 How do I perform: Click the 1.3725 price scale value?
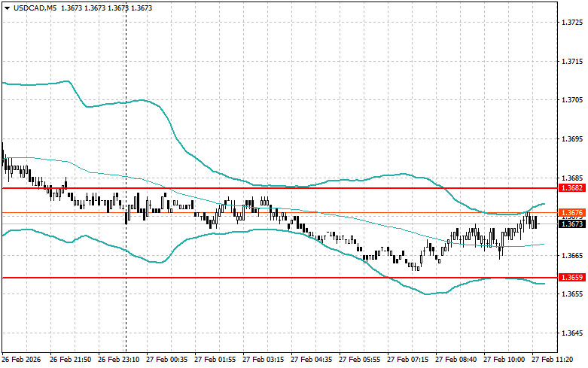pos(573,23)
